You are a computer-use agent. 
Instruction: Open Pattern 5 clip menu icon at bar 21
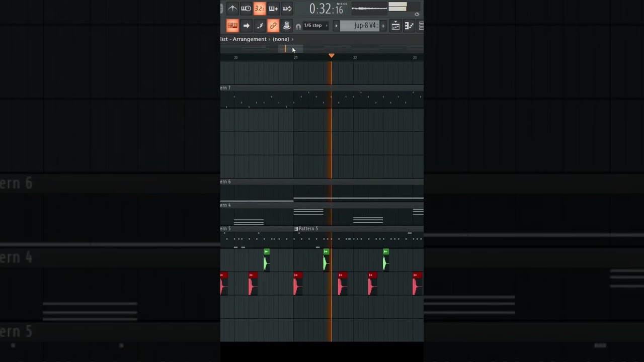296,229
